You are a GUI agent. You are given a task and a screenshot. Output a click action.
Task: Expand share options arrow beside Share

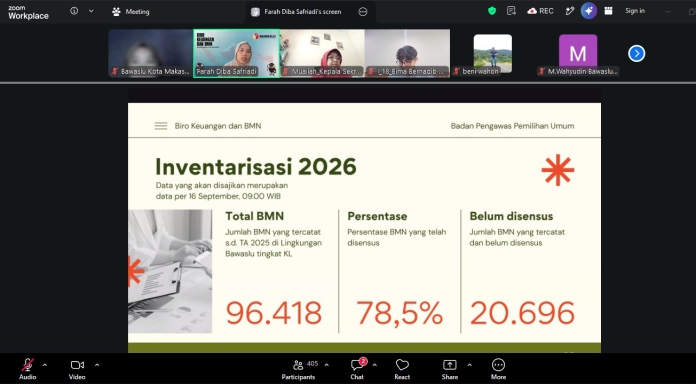point(469,365)
